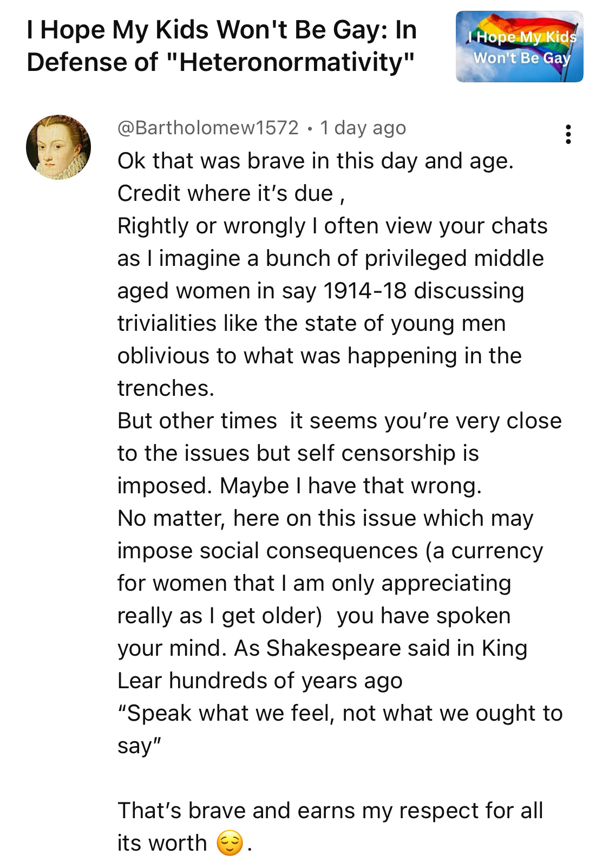
Task: Click the comment's opening line "Ok that was brave"
Action: tap(315, 161)
